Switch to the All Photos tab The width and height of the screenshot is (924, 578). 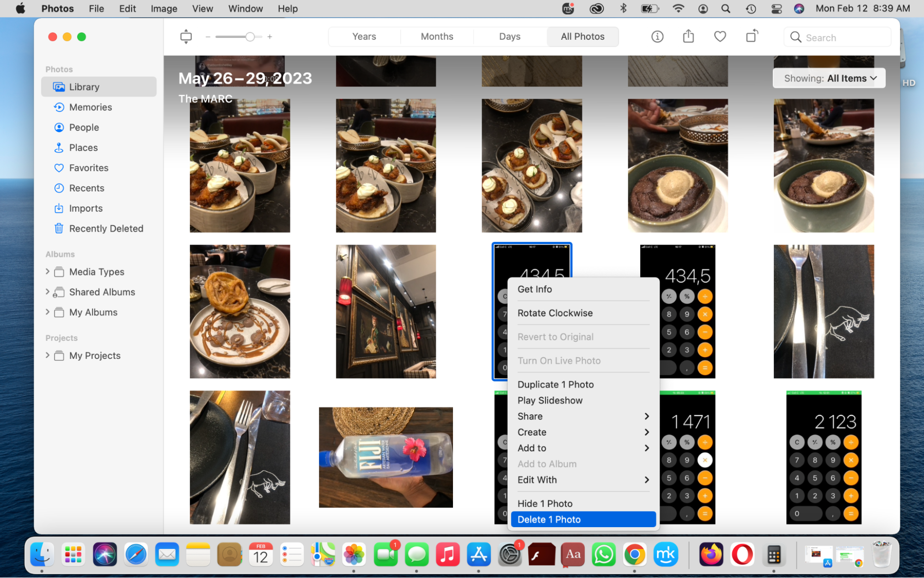coord(582,37)
